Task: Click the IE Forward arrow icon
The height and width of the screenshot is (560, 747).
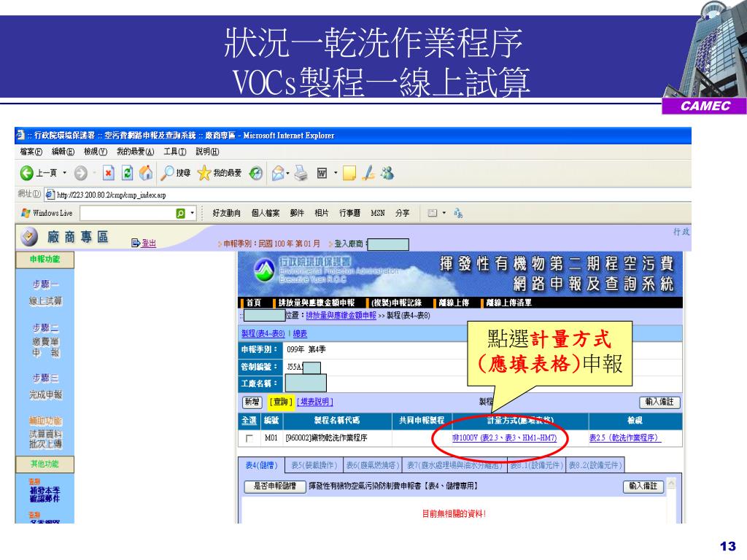Action: pyautogui.click(x=80, y=173)
